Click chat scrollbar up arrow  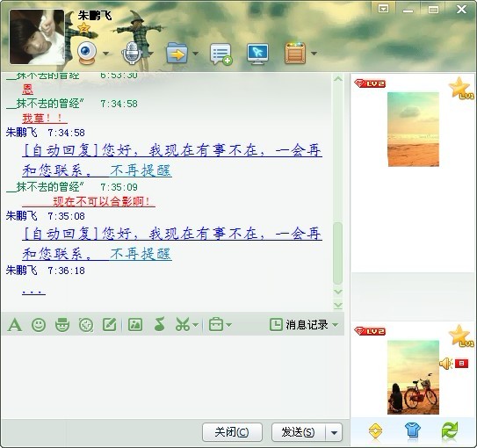tap(337, 79)
